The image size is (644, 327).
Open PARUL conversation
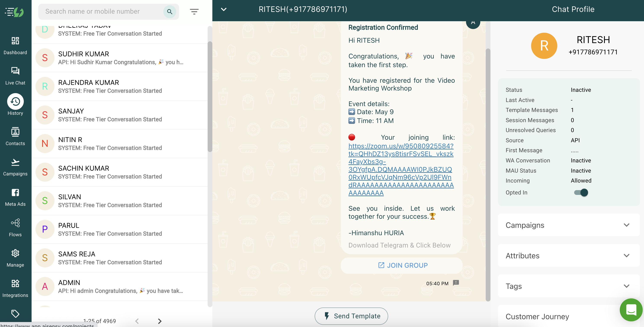click(120, 229)
